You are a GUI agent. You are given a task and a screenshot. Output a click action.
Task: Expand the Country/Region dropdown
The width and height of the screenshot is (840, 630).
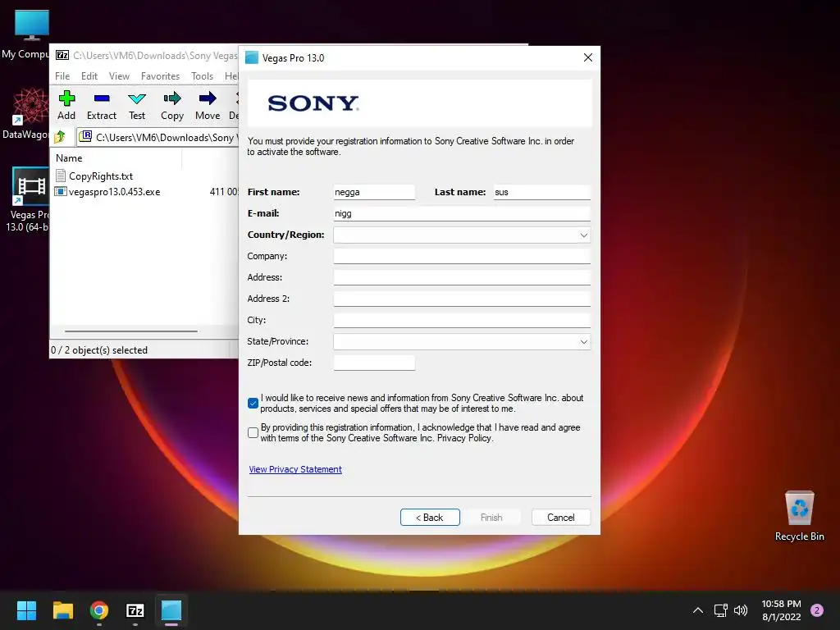click(583, 235)
